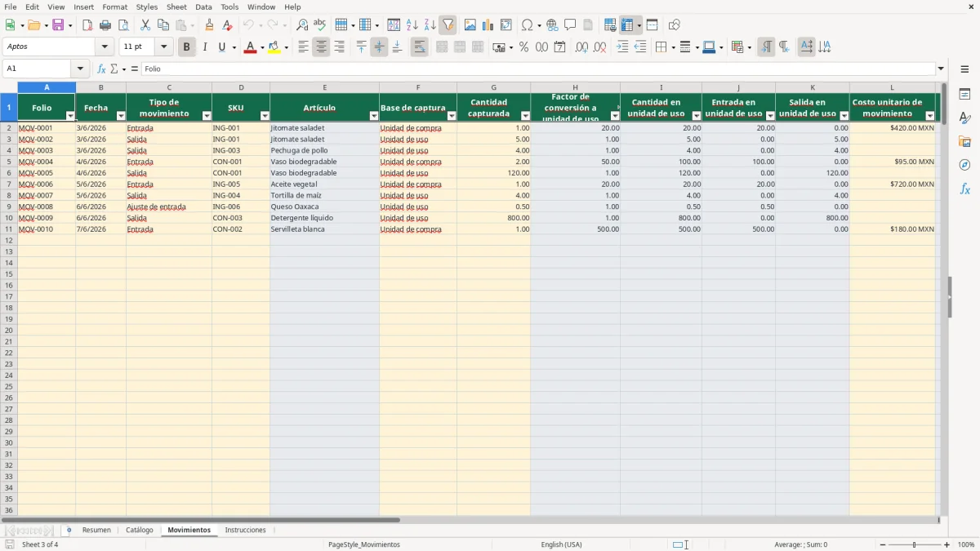
Task: Open the Sheet menu
Action: point(176,7)
